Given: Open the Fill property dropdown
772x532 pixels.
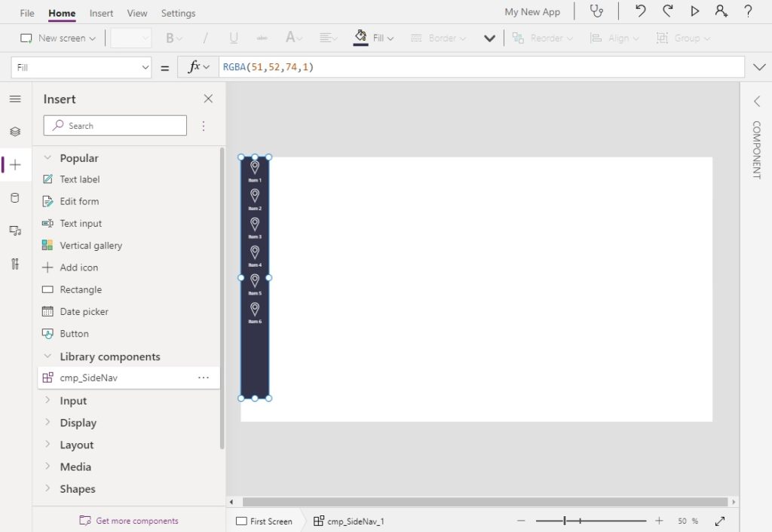Looking at the screenshot, I should [x=81, y=67].
